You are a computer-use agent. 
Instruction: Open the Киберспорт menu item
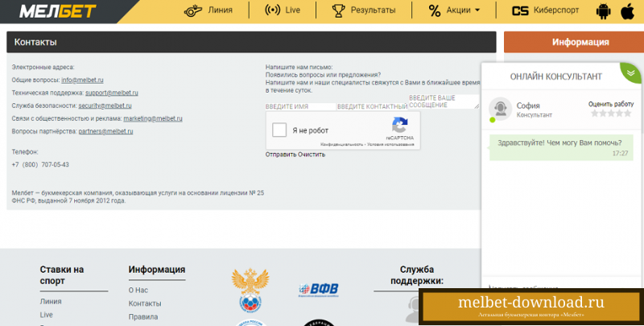tap(556, 10)
